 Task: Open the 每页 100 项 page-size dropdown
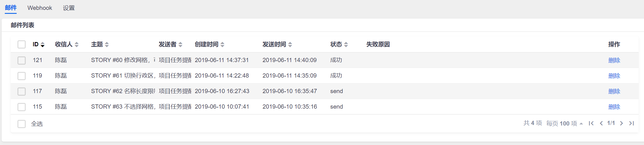(564, 123)
